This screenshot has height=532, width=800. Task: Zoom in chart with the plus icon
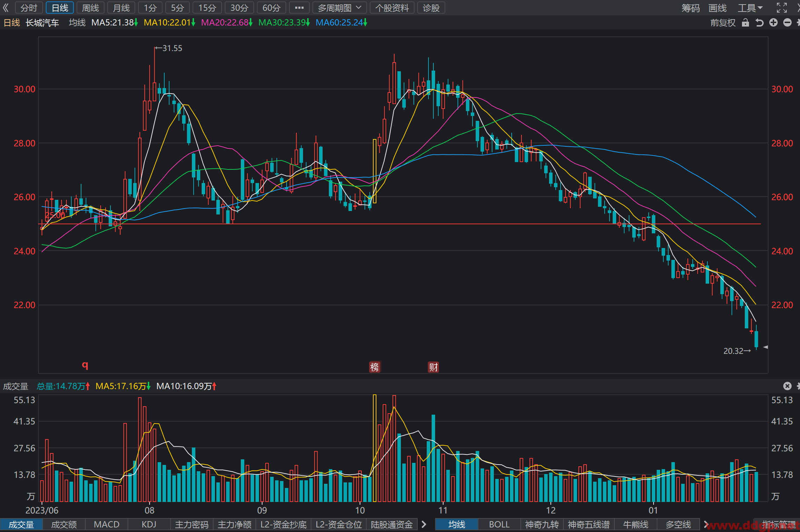click(x=773, y=23)
